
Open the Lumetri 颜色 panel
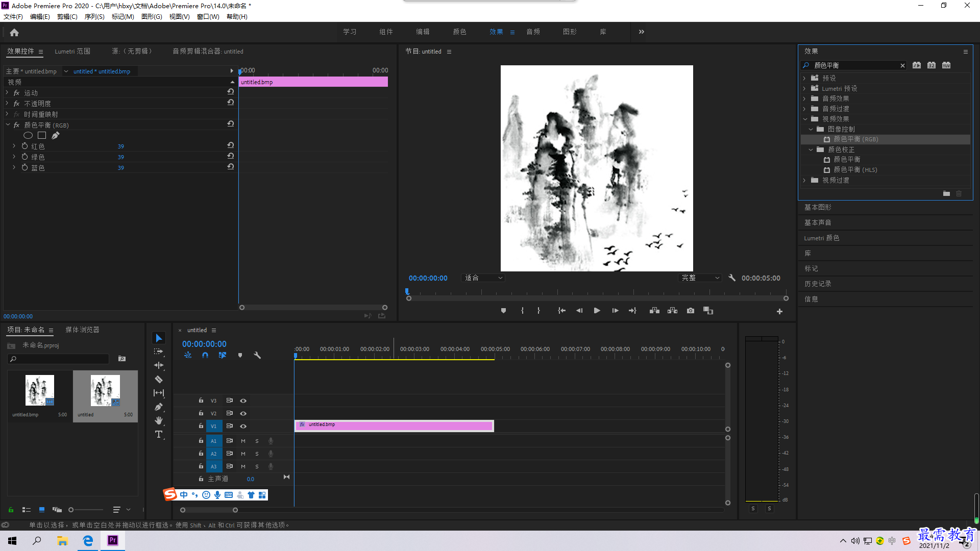point(822,238)
